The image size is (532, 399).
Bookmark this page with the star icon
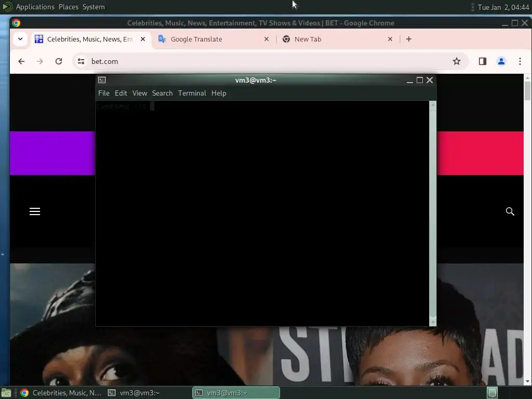pos(457,61)
